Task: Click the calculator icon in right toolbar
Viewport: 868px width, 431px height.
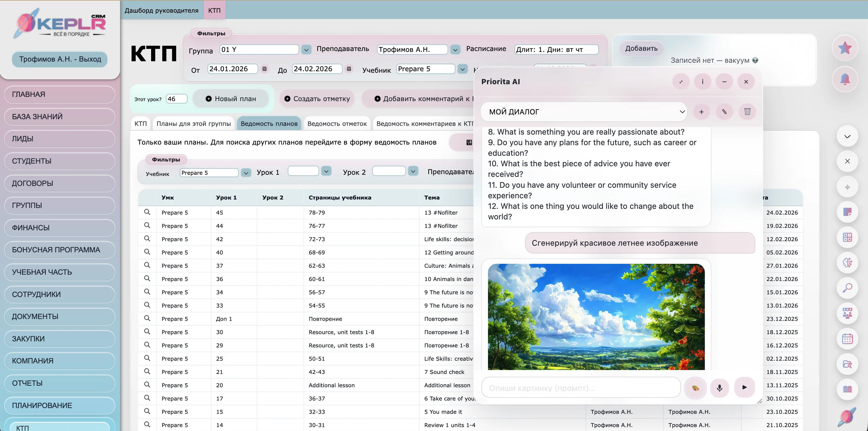Action: [x=847, y=237]
